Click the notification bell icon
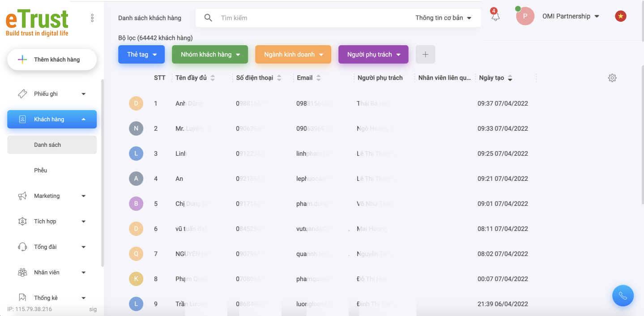This screenshot has width=644, height=316. tap(495, 17)
